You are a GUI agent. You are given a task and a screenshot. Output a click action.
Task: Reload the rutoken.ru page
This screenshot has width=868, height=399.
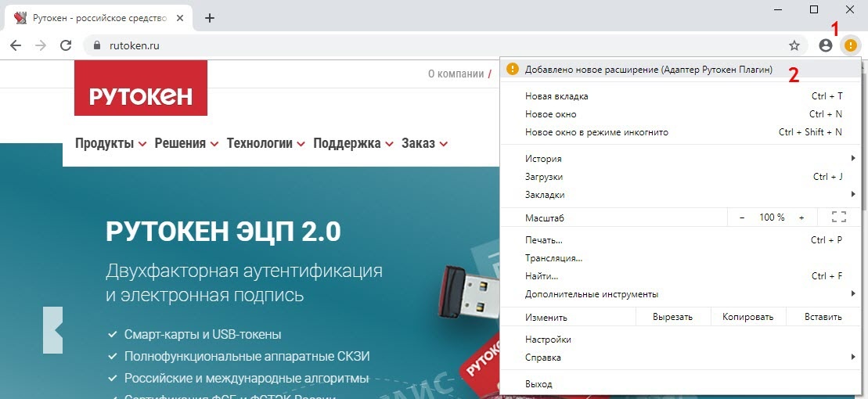pos(66,45)
